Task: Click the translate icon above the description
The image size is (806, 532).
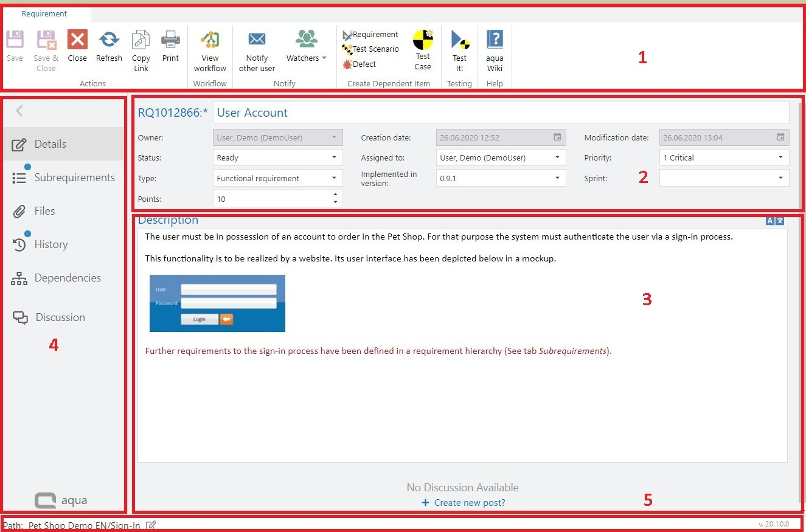Action: tap(775, 221)
